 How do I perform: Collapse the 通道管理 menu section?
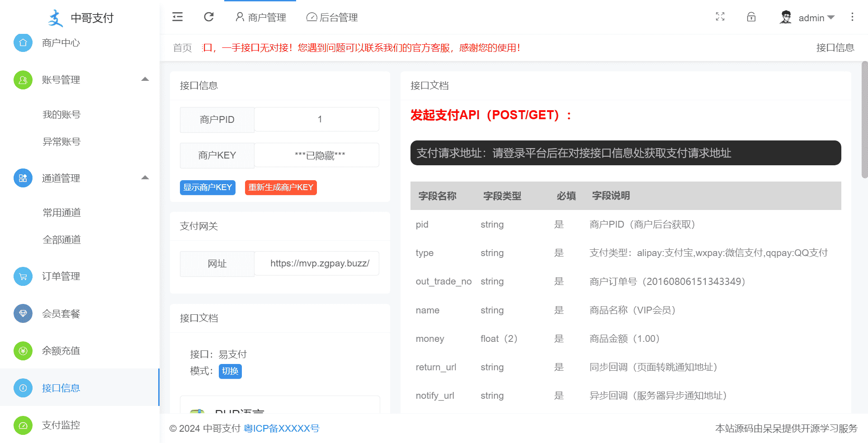click(145, 178)
